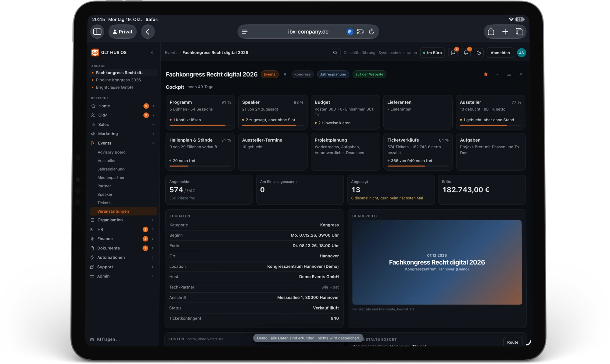This screenshot has width=610, height=364.
Task: Expand the Organisation section chevron
Action: pyautogui.click(x=152, y=220)
